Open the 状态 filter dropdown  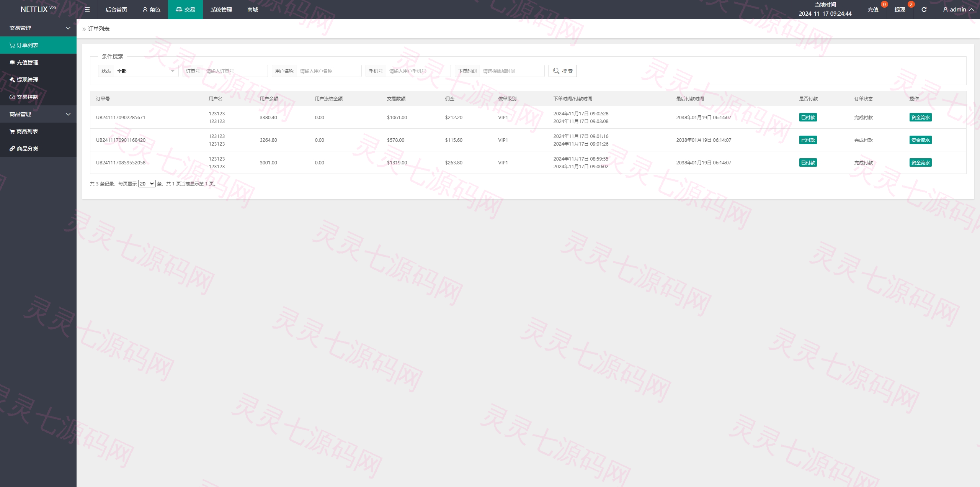coord(146,71)
